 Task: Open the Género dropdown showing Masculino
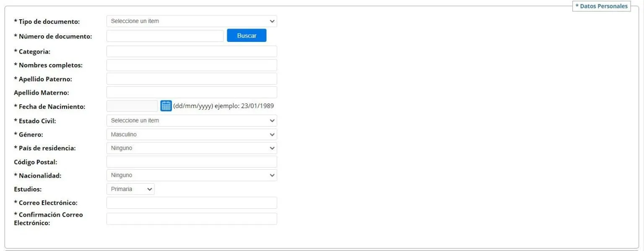click(x=192, y=135)
